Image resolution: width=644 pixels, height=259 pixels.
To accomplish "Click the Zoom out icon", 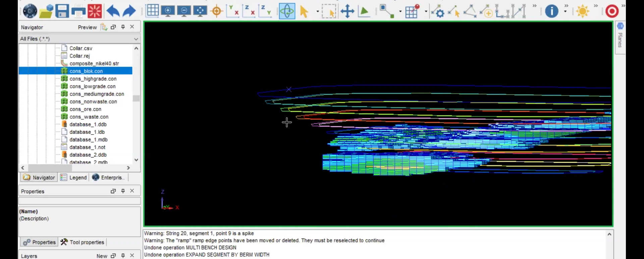I will (184, 11).
